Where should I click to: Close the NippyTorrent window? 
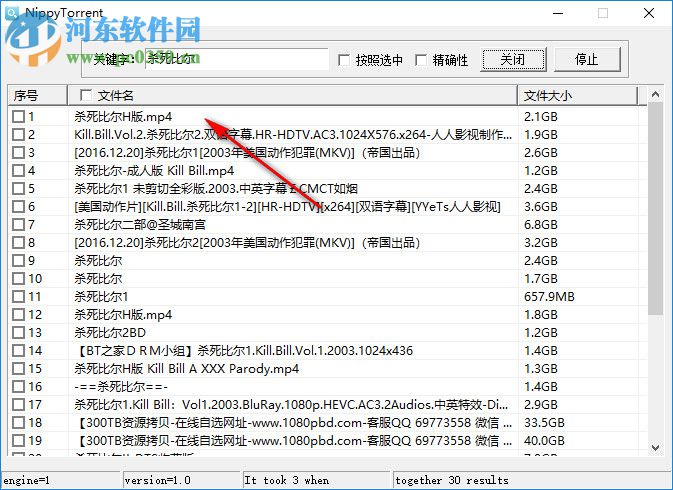click(649, 13)
